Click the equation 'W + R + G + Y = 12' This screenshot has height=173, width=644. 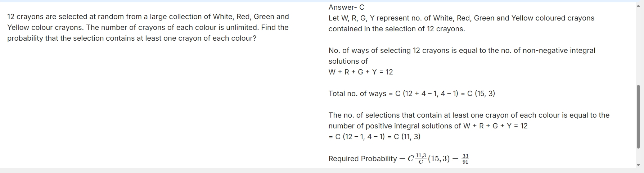[361, 72]
